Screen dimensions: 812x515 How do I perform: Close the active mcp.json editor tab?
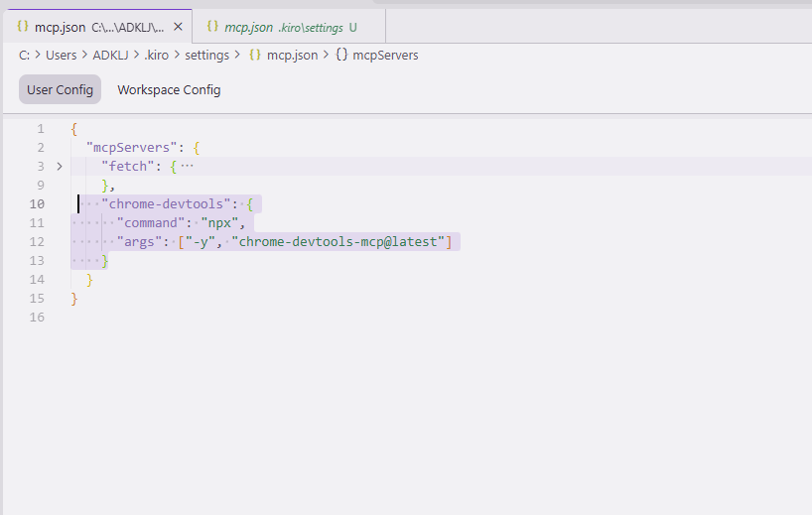(178, 27)
